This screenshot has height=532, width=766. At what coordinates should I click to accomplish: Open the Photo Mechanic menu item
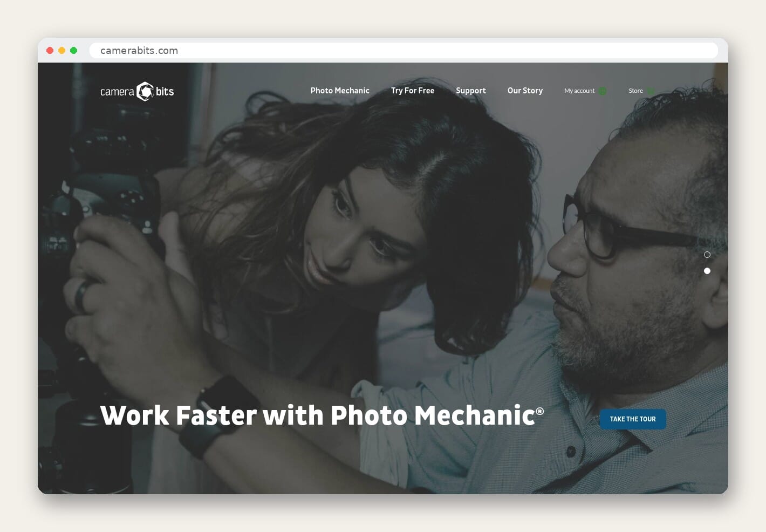point(340,91)
